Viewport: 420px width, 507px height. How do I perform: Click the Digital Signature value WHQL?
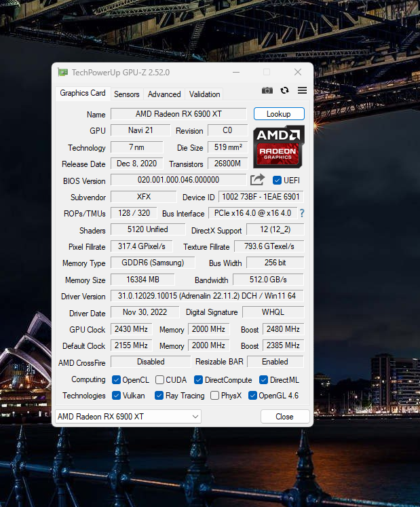coord(273,312)
